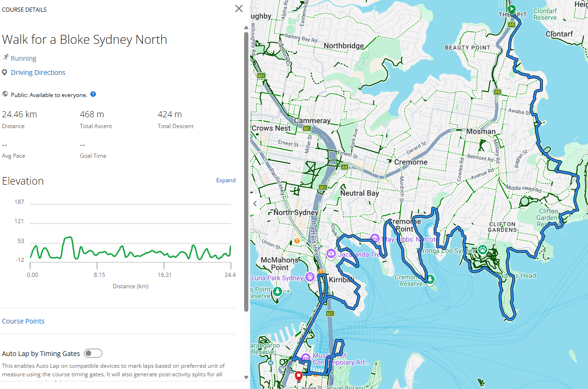Select the Jacaranda Tree camera pin

coord(331,254)
